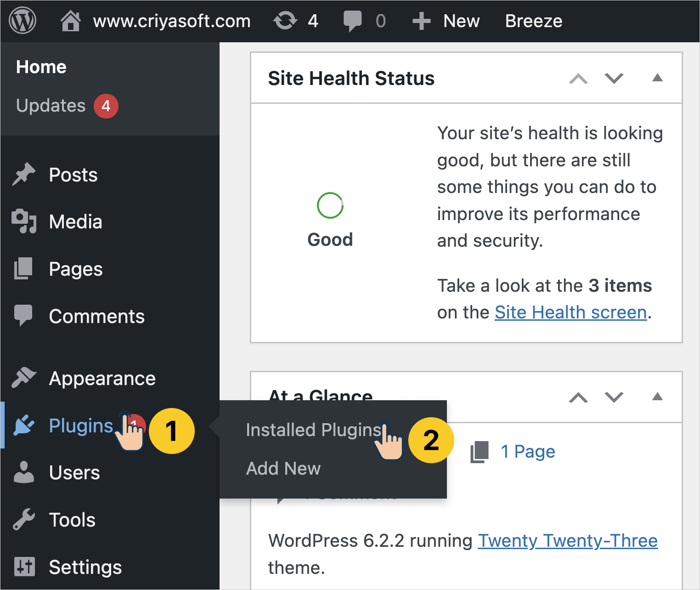Move At a Glance box down

614,397
